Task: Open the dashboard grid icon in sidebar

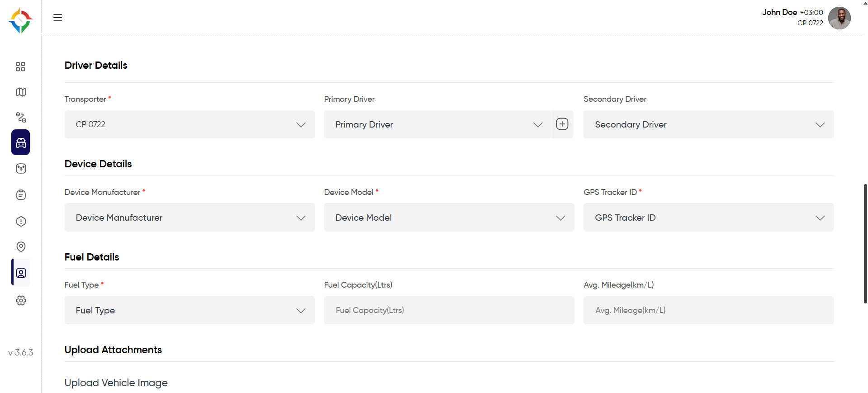Action: click(20, 66)
